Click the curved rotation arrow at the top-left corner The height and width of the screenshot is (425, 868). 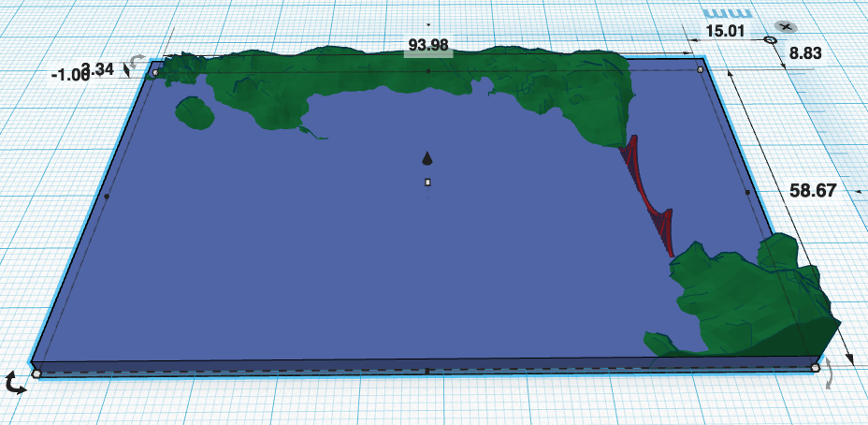point(138,61)
